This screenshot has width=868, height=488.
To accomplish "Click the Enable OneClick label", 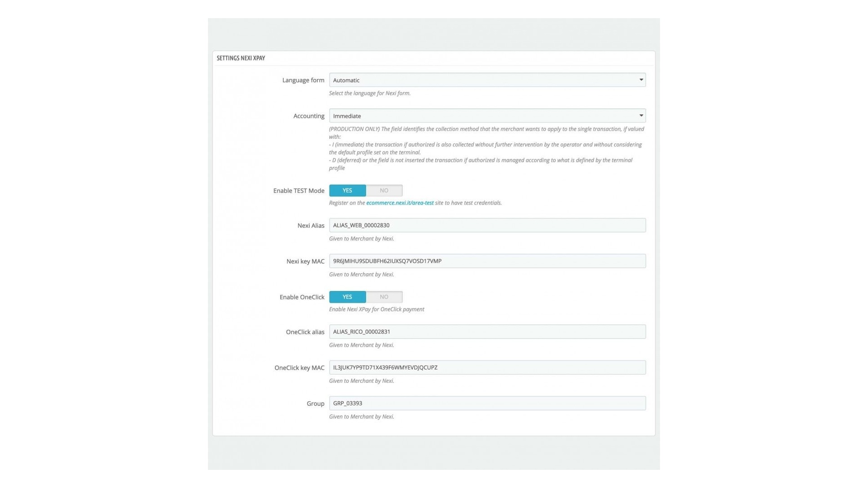I will click(x=302, y=297).
